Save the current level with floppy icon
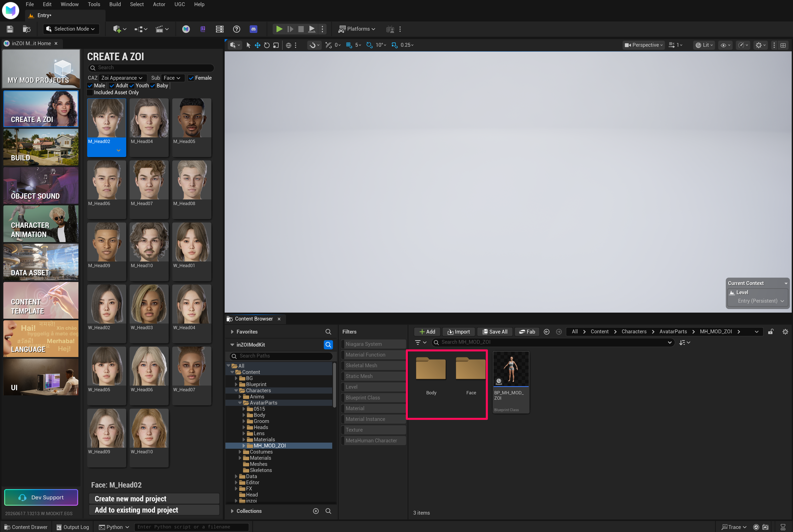Screen dimensions: 793x532 click(x=10, y=29)
